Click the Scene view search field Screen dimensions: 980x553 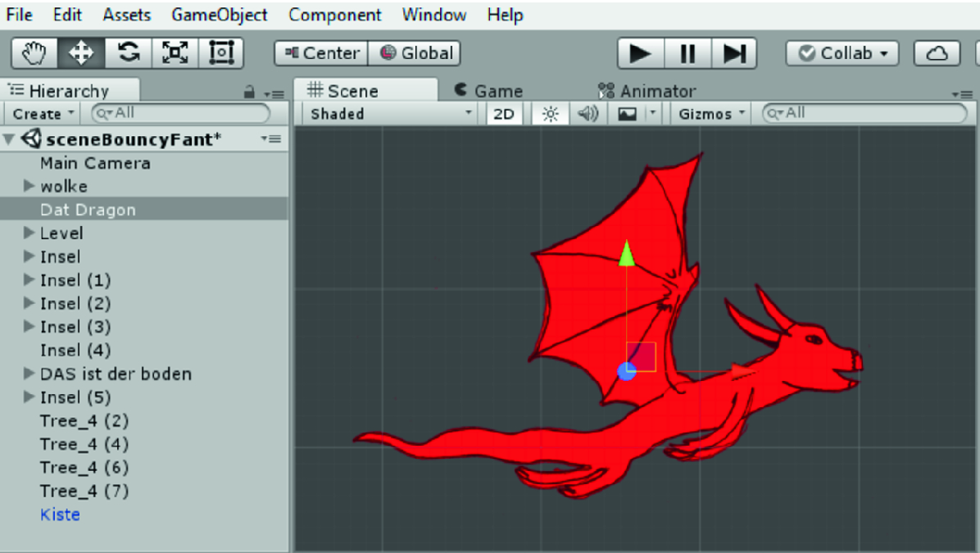coord(864,113)
